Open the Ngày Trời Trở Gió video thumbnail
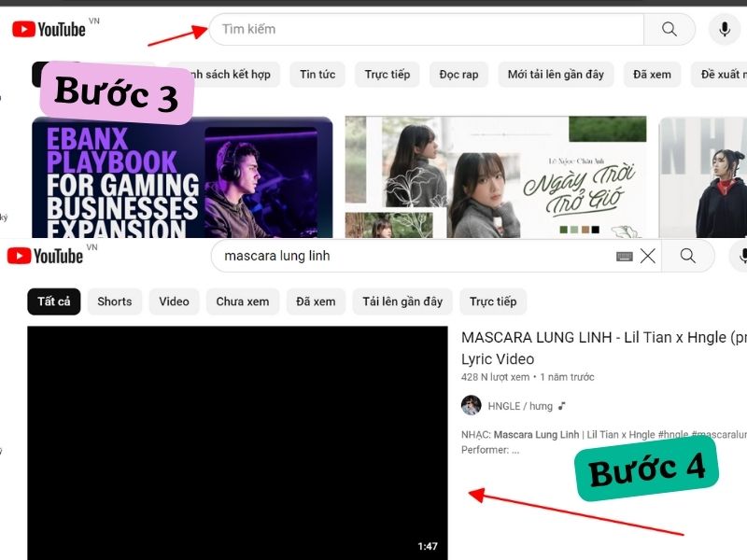This screenshot has height=560, width=747. point(495,175)
